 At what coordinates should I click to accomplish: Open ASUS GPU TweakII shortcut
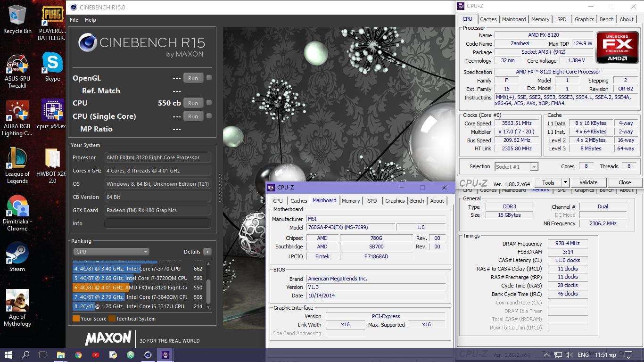click(x=17, y=71)
